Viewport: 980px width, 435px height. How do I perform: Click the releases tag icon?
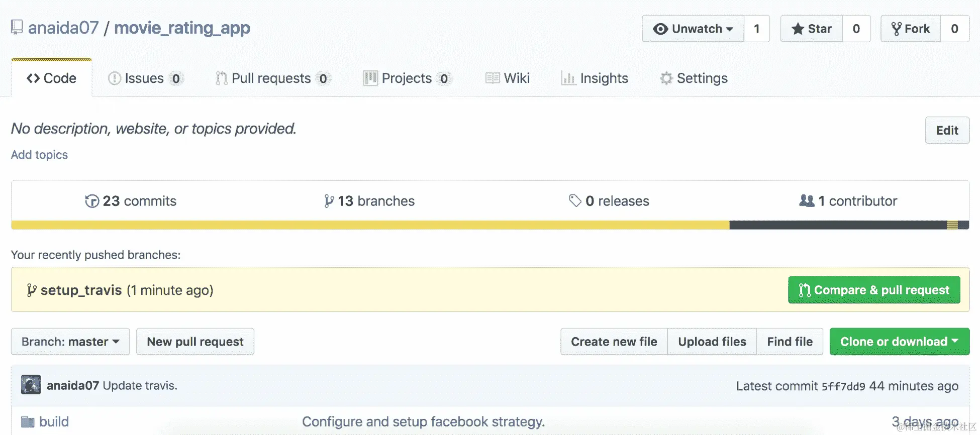575,201
